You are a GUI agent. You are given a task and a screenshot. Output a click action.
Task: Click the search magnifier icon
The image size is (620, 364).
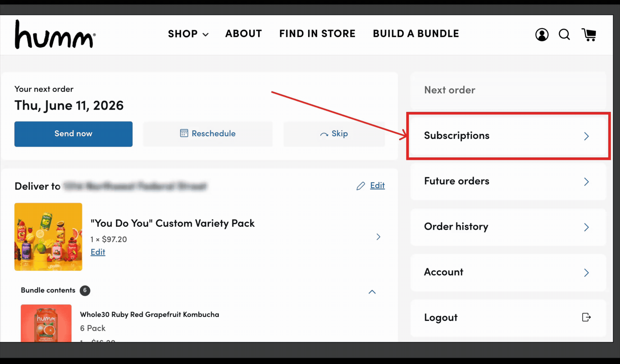tap(564, 34)
